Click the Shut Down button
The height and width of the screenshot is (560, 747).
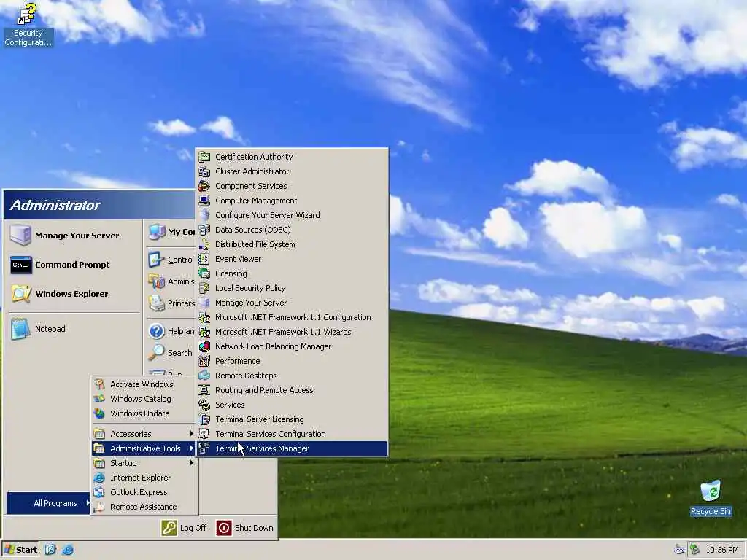245,528
